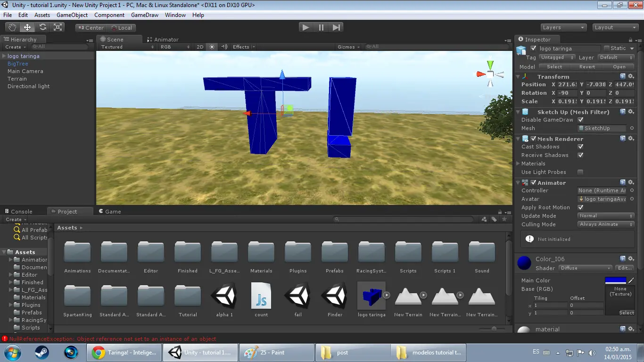Open the Scripts 1 folder
This screenshot has height=362, width=644.
click(445, 256)
